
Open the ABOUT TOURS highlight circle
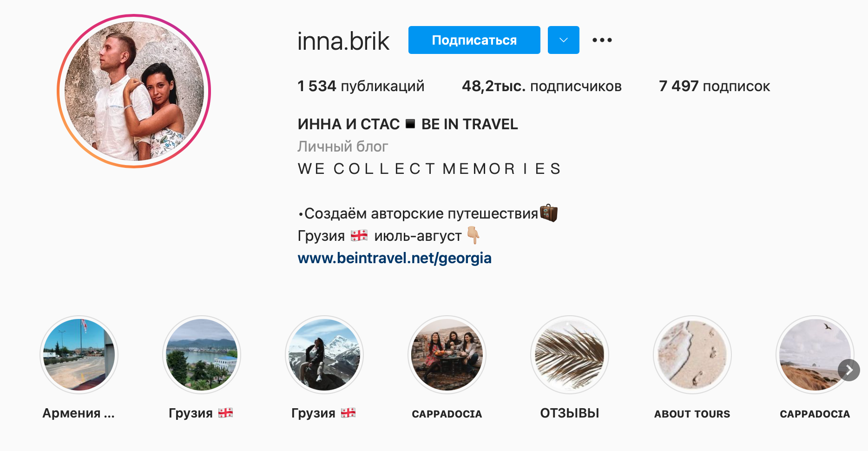(x=692, y=355)
